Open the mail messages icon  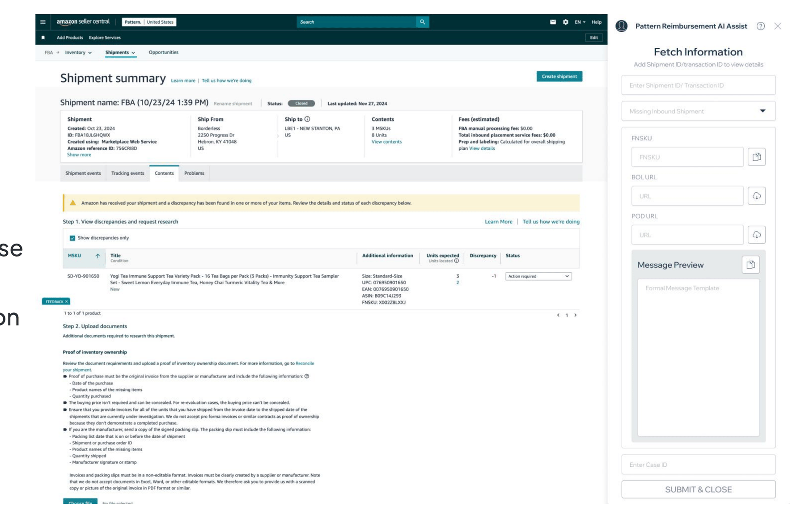point(553,22)
